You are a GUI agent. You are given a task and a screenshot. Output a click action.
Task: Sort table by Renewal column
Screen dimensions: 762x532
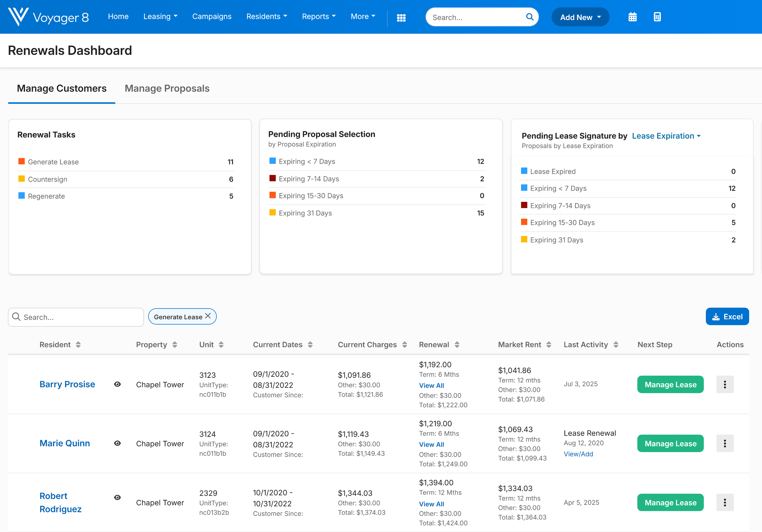tap(457, 345)
